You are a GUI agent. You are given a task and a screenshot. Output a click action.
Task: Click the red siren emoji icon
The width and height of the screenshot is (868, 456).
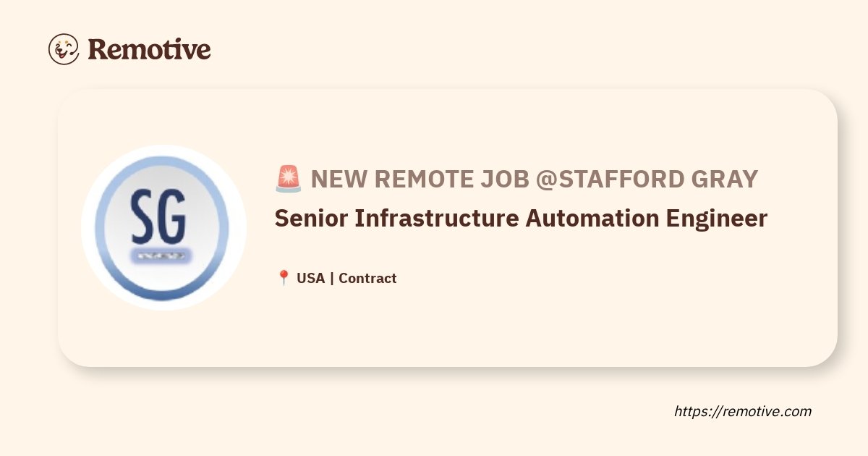[x=288, y=178]
